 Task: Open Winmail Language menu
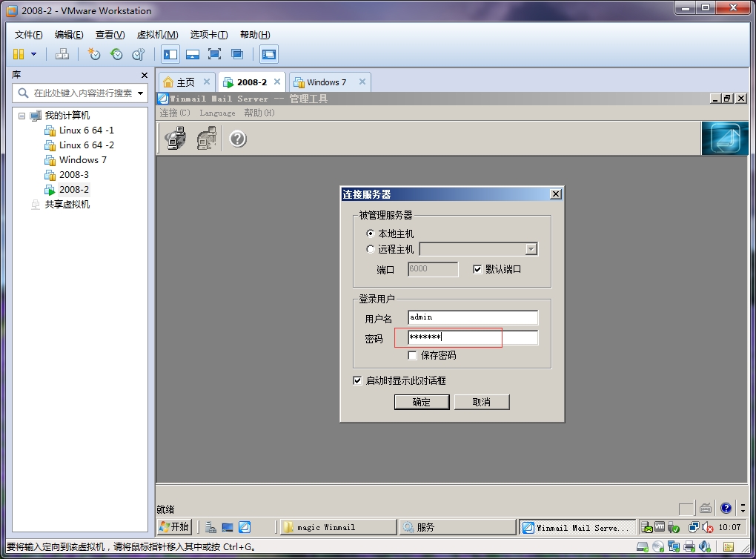click(x=217, y=113)
